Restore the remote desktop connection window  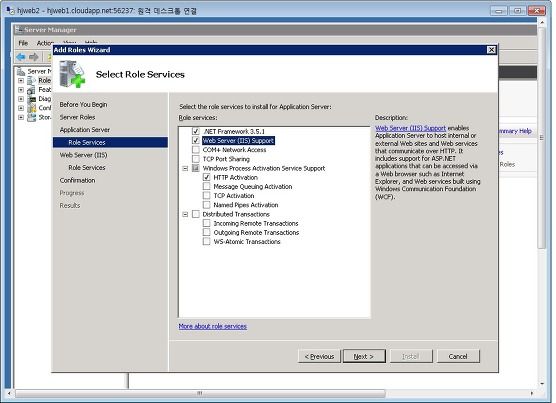[517, 11]
